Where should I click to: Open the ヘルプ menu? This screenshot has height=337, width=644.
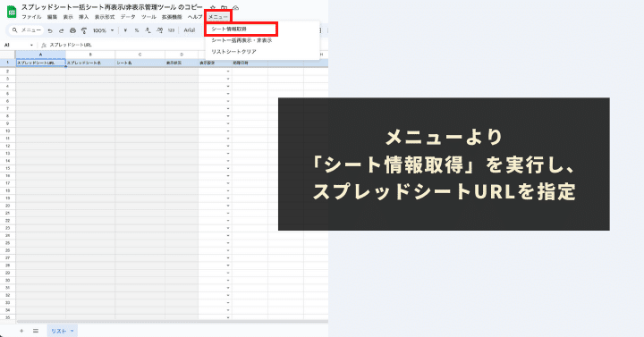[x=195, y=17]
